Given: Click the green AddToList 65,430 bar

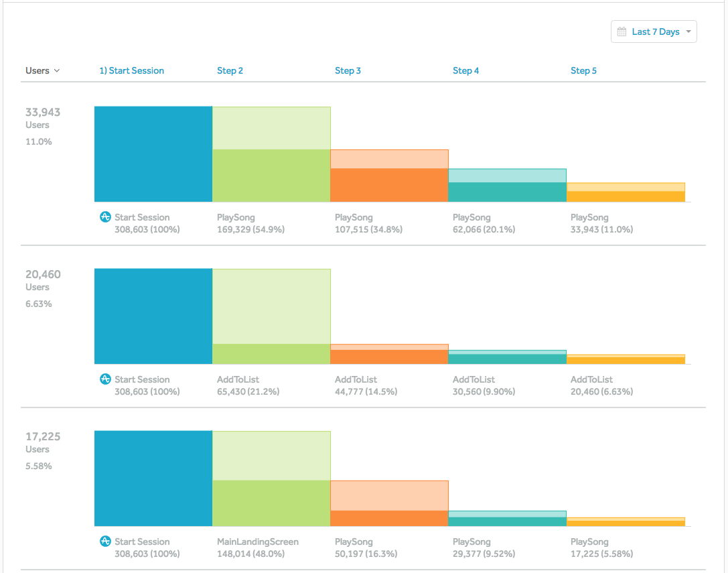Looking at the screenshot, I should pos(272,354).
